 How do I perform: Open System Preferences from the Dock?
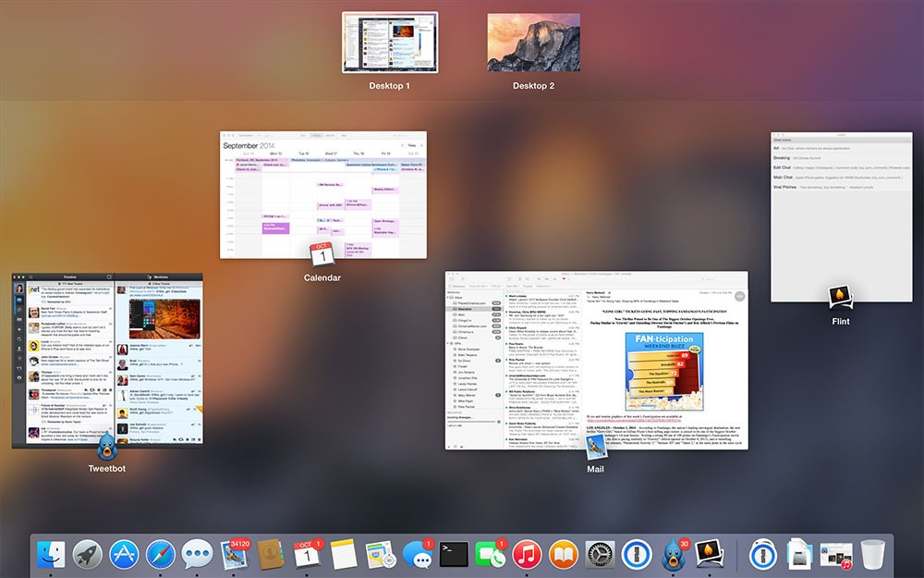click(x=599, y=555)
